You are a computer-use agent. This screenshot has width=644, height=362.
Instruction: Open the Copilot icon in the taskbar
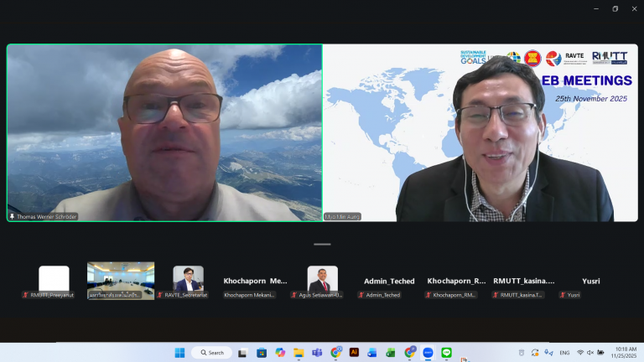(x=280, y=353)
